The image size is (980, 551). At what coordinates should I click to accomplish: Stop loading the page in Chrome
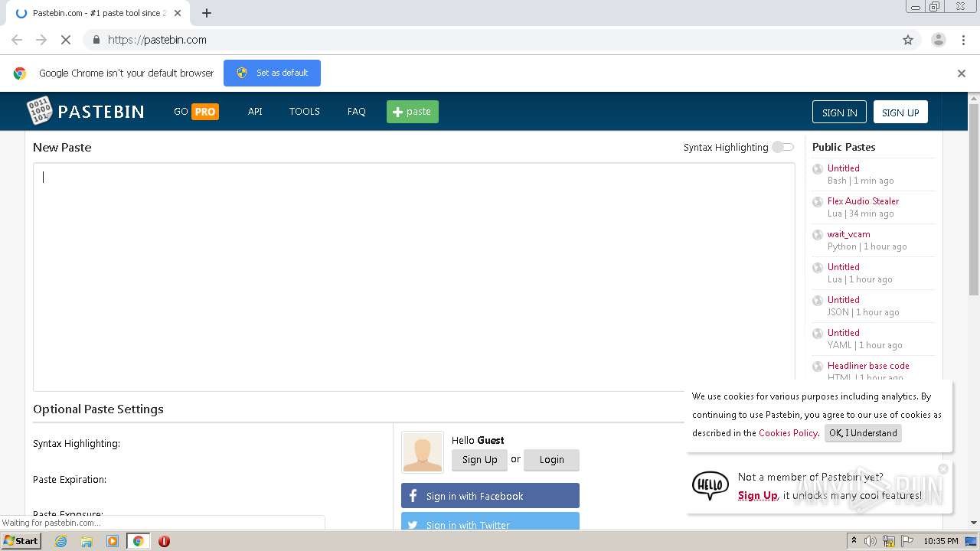[x=66, y=40]
